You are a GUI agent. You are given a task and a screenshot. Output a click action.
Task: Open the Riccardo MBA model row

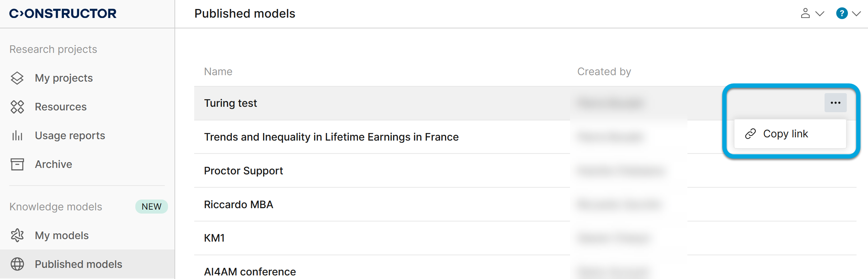[x=238, y=205]
